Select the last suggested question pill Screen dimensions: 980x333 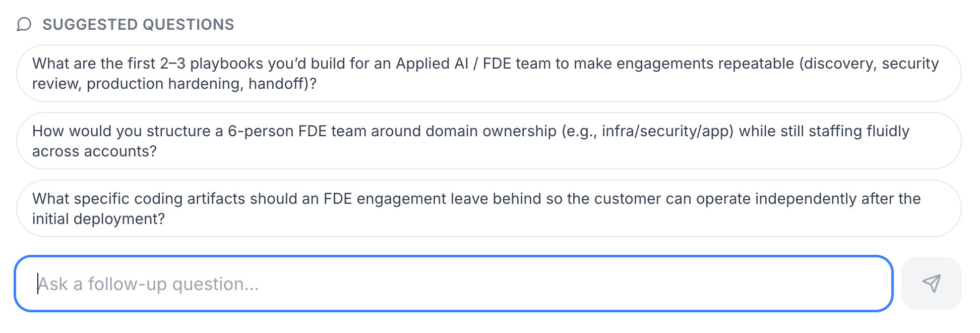tap(488, 208)
